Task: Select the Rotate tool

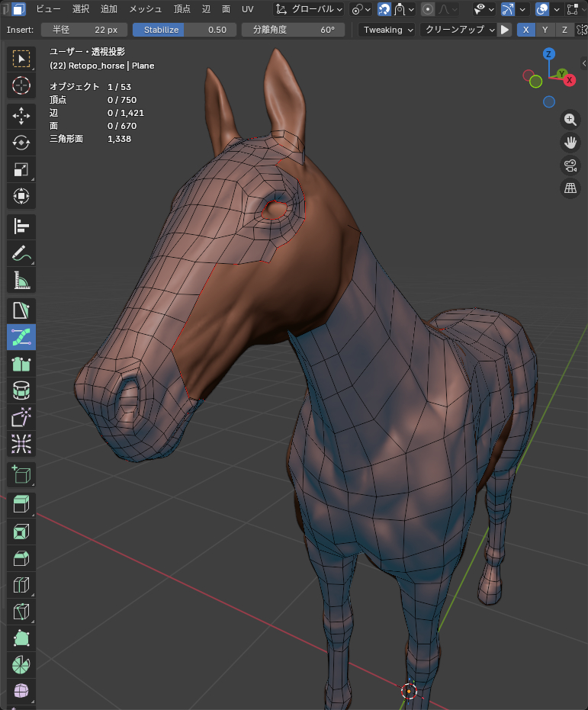Action: [21, 143]
